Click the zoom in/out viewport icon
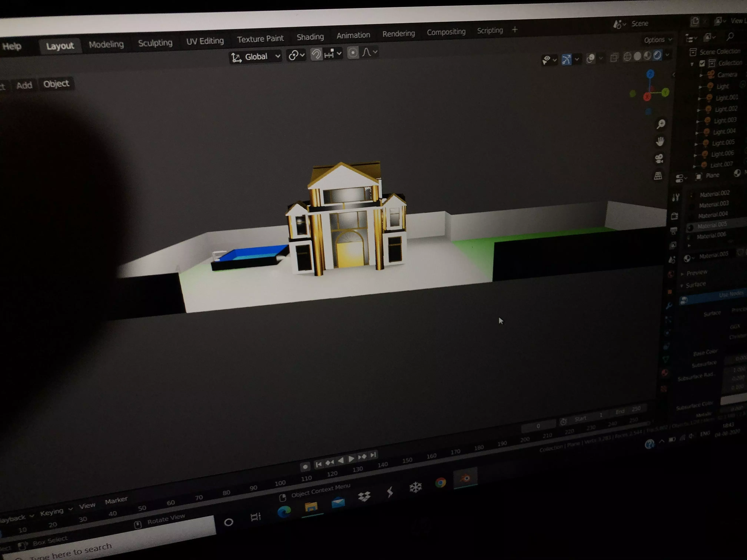This screenshot has height=560, width=747. pyautogui.click(x=661, y=124)
